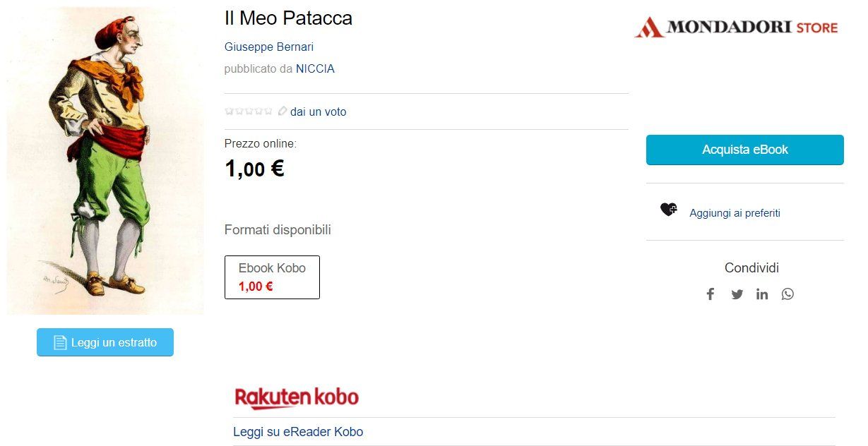The image size is (868, 446).
Task: Select the Ebook Kobo format option
Action: pyautogui.click(x=272, y=277)
